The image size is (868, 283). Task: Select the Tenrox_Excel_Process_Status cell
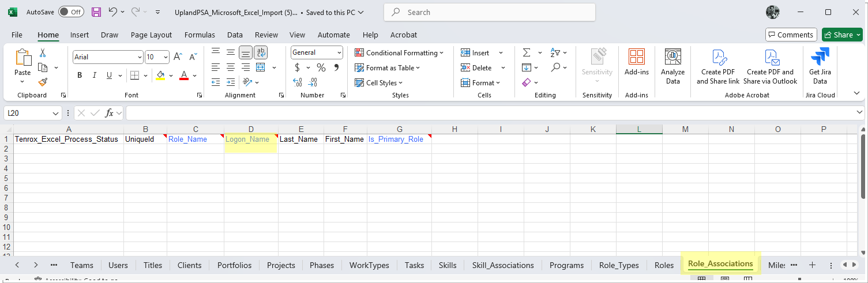tap(69, 139)
